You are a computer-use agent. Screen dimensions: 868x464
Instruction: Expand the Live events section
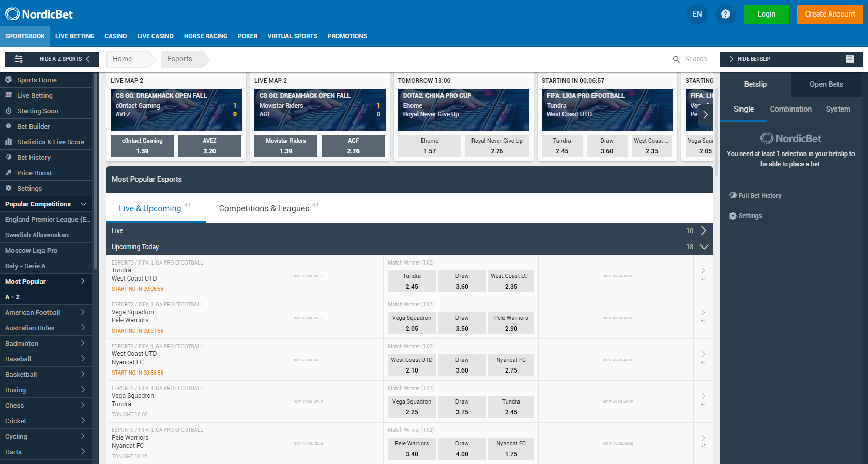pos(703,230)
